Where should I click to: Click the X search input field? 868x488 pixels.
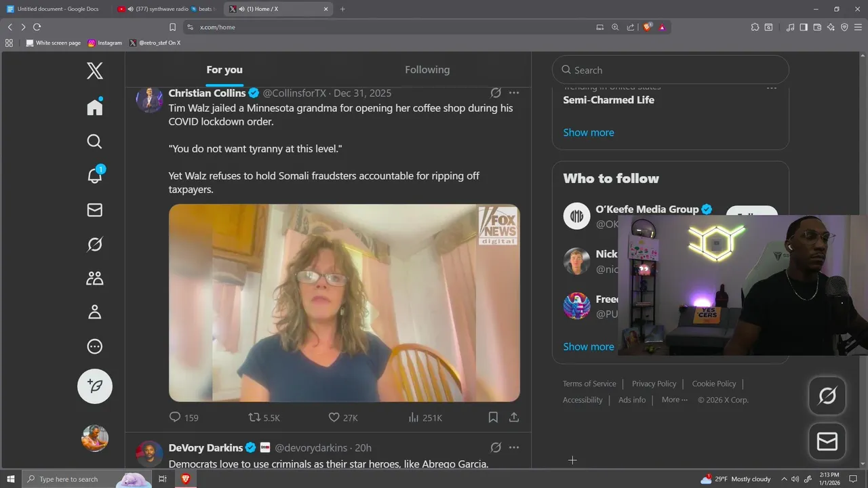point(671,70)
